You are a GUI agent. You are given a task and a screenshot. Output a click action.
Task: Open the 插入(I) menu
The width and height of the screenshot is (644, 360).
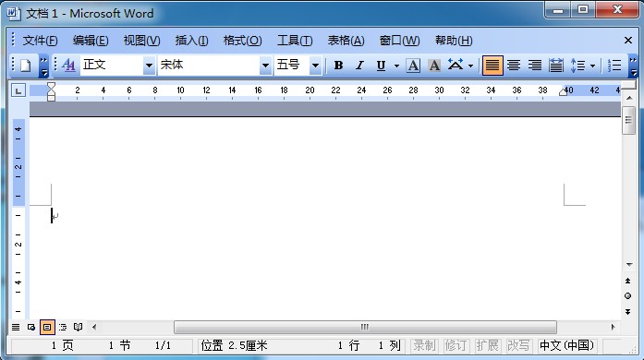click(191, 41)
